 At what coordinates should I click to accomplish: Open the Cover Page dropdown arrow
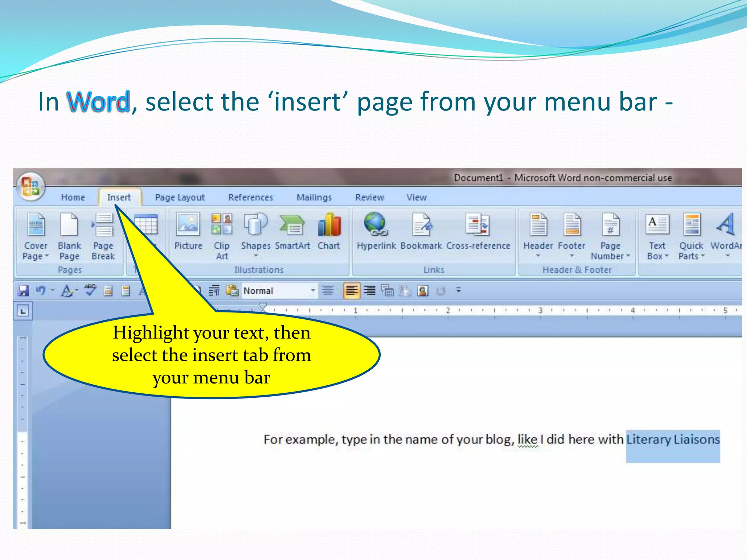47,256
